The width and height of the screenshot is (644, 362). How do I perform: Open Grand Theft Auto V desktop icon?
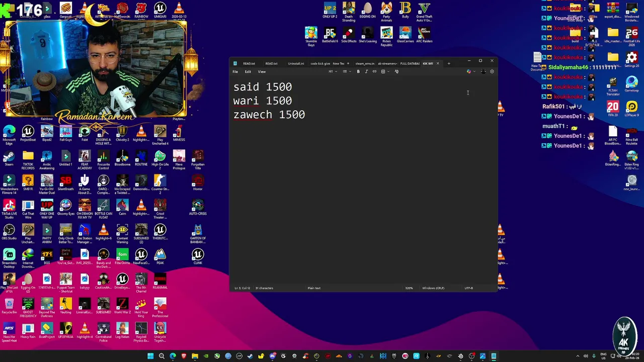coord(424,12)
